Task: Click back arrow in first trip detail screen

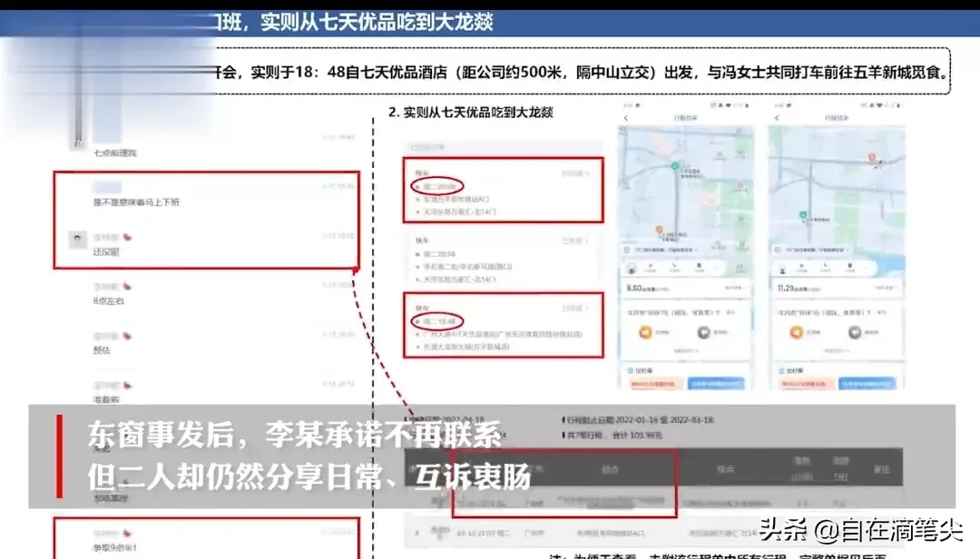Action: tap(626, 118)
